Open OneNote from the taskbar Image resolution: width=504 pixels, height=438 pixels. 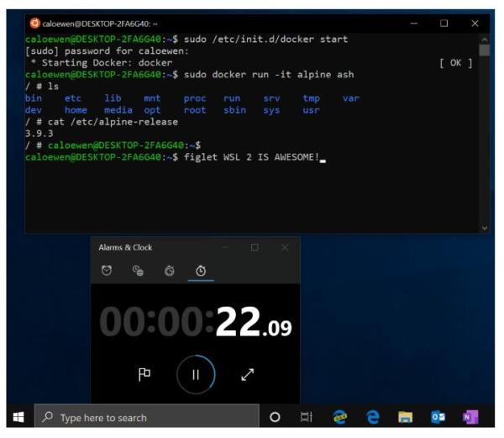pos(470,417)
